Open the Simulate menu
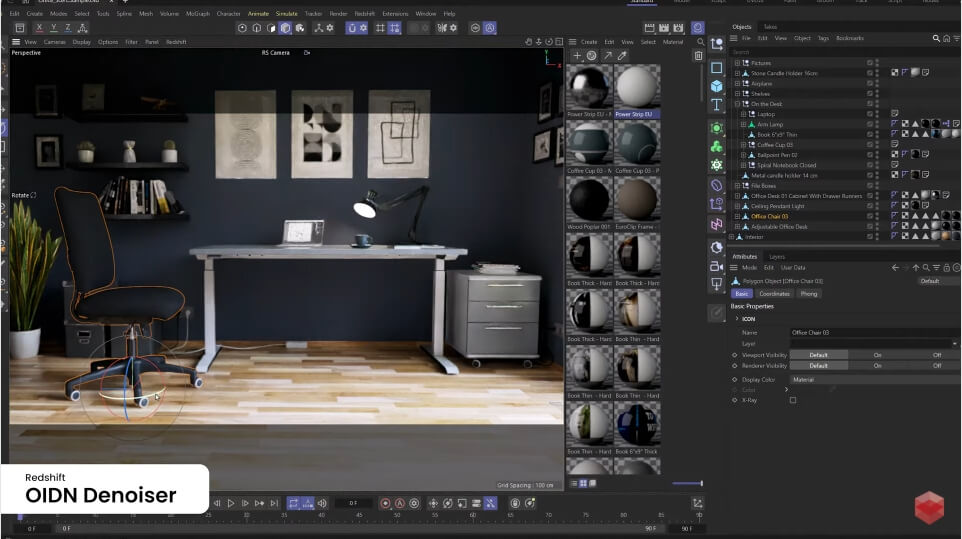962x539 pixels. tap(286, 13)
